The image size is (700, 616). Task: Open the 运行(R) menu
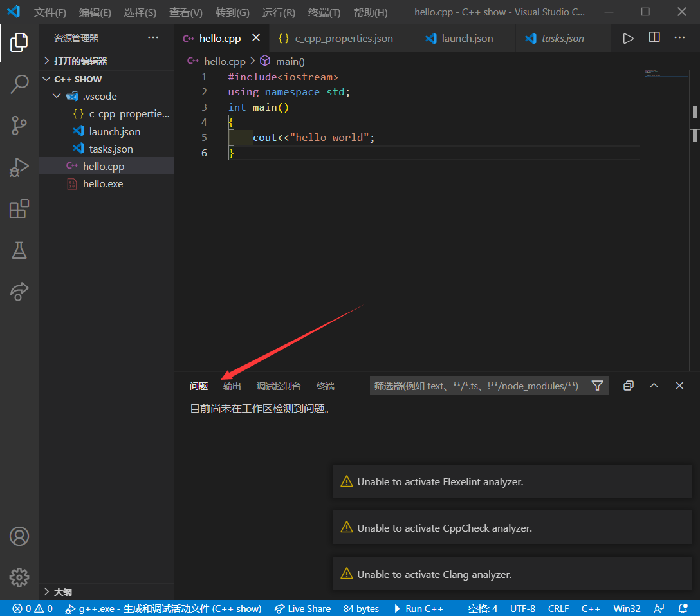point(278,12)
